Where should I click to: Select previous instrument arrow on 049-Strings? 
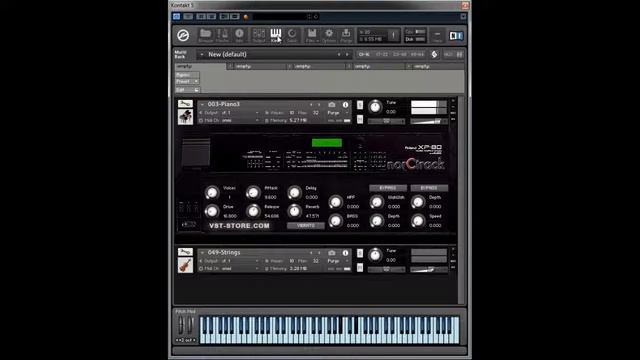tap(311, 253)
